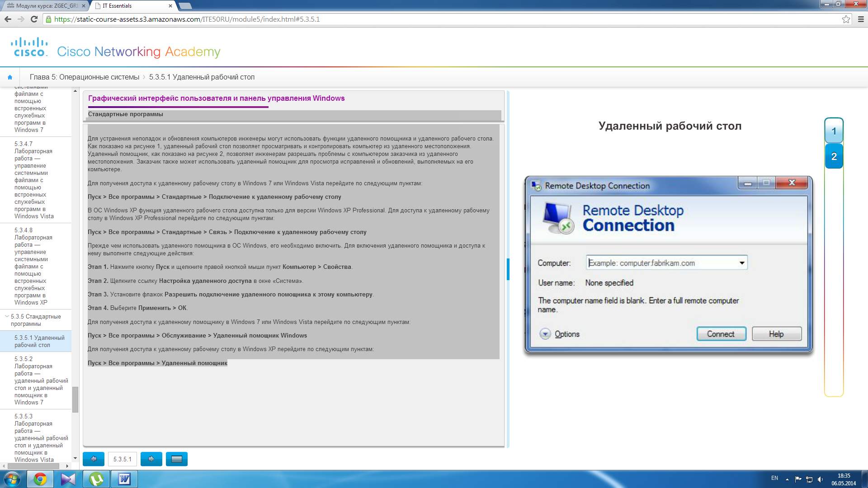The height and width of the screenshot is (488, 868).
Task: Click the Action Center flag icon
Action: coord(798,479)
